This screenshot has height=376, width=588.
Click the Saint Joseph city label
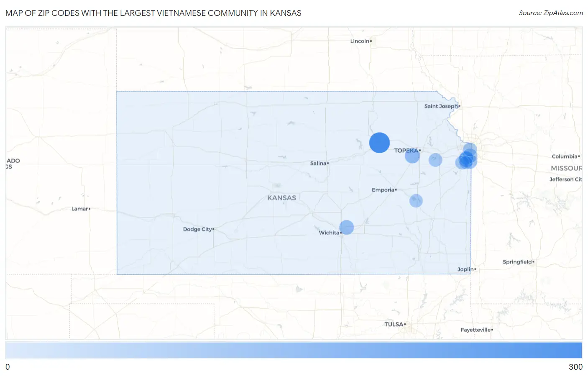pos(441,106)
